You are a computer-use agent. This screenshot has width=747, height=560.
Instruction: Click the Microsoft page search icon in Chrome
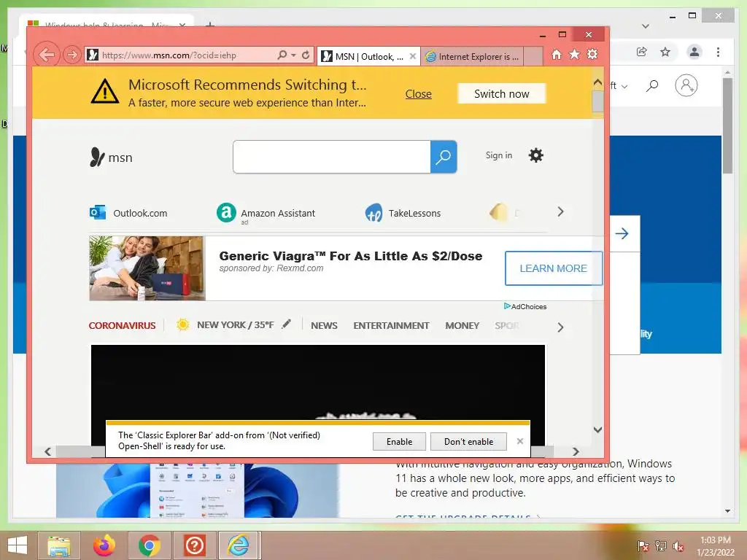(x=652, y=86)
